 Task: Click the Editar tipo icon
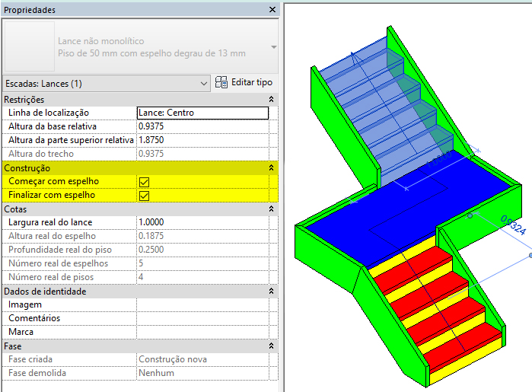(222, 82)
